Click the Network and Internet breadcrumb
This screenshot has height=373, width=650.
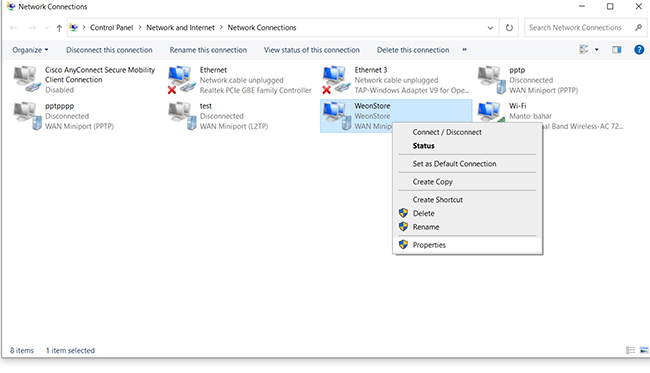[x=180, y=27]
